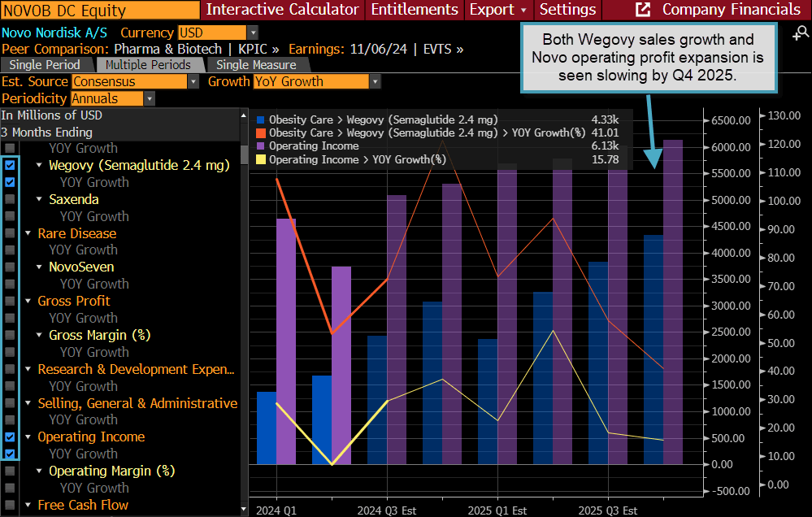Click the 2024 Q1 axis label
Image resolution: width=812 pixels, height=517 pixels.
(x=276, y=510)
